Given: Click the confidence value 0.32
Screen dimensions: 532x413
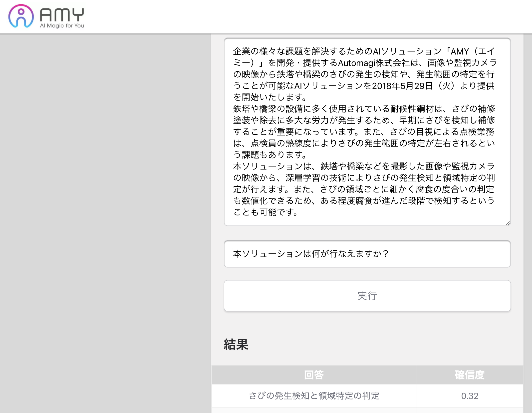Looking at the screenshot, I should [x=470, y=396].
